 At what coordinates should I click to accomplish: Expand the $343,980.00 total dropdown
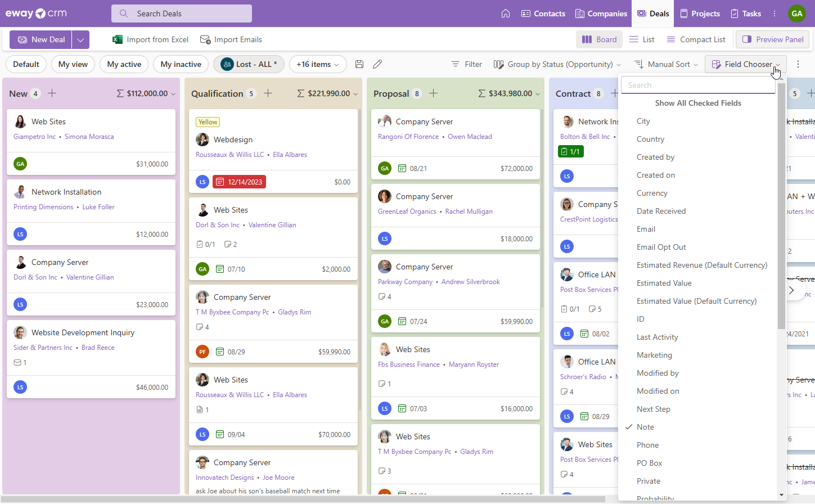537,94
